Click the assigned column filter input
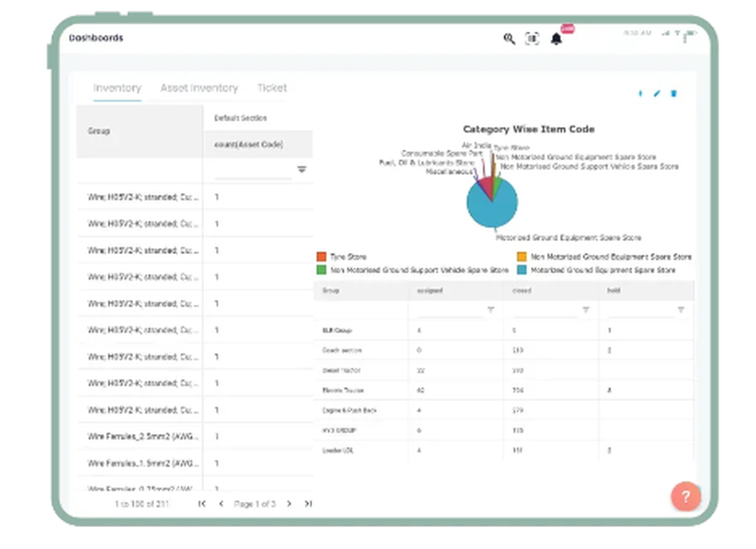Image resolution: width=756 pixels, height=549 pixels. point(449,310)
